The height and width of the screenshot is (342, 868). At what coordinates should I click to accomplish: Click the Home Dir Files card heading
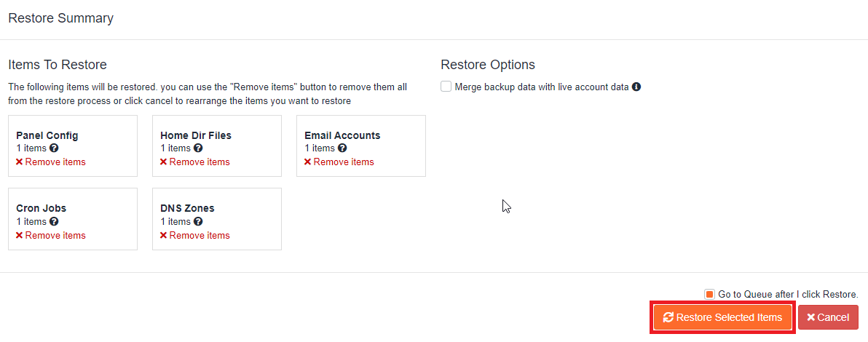(x=196, y=135)
